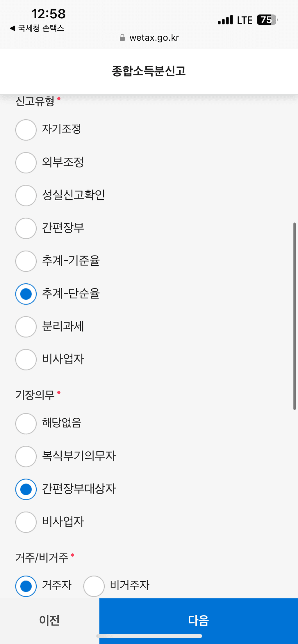Select the 외부조정 filing type
This screenshot has height=644, width=298.
26,163
